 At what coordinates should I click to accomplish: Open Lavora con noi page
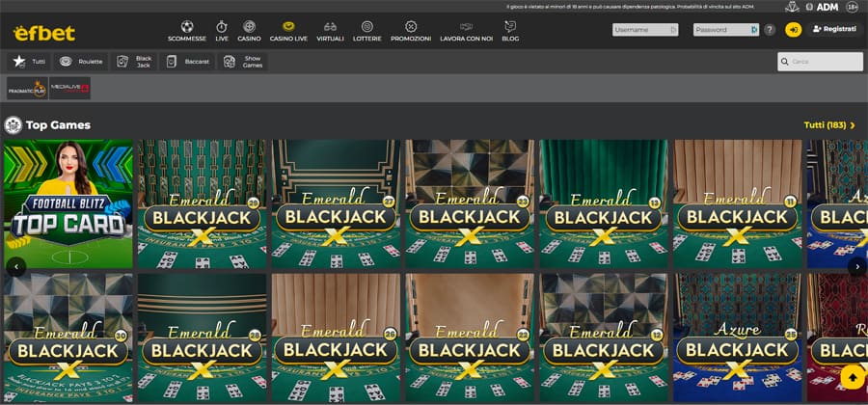click(x=466, y=31)
